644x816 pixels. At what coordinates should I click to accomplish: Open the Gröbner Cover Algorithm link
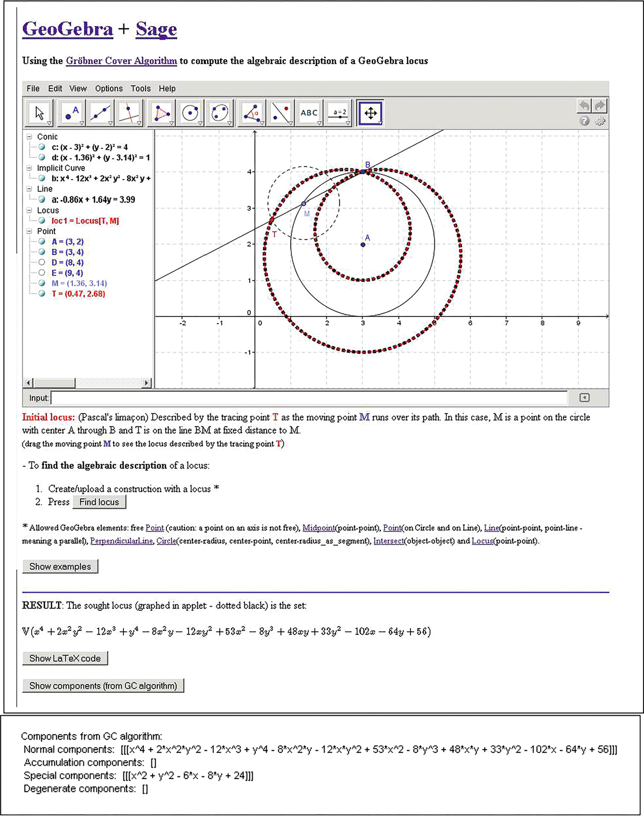pyautogui.click(x=121, y=61)
